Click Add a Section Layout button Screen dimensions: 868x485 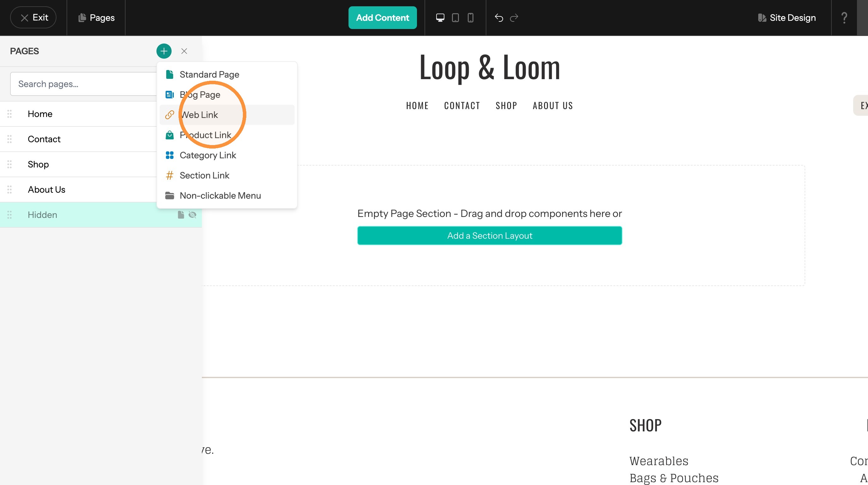[x=490, y=236]
